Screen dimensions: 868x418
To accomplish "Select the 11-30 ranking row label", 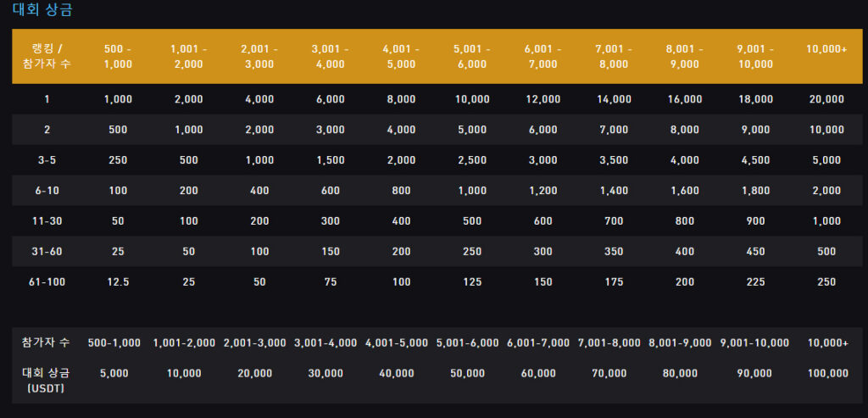I will (x=47, y=221).
